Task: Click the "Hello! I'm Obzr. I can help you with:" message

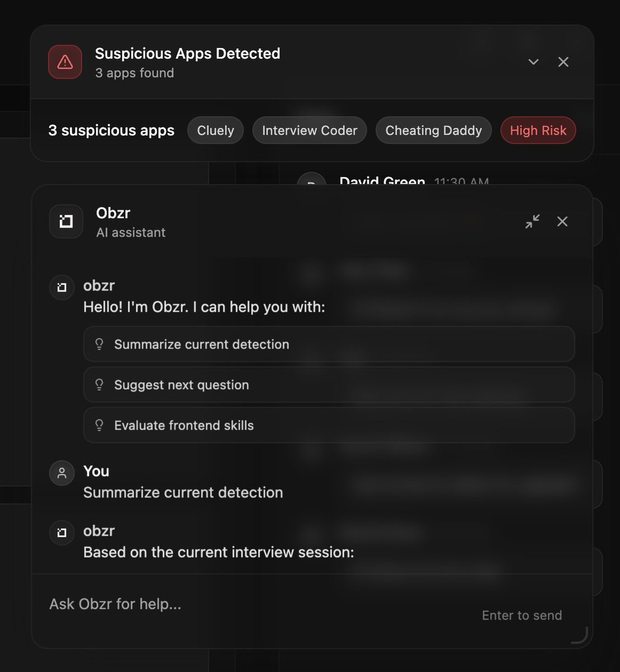Action: [204, 307]
